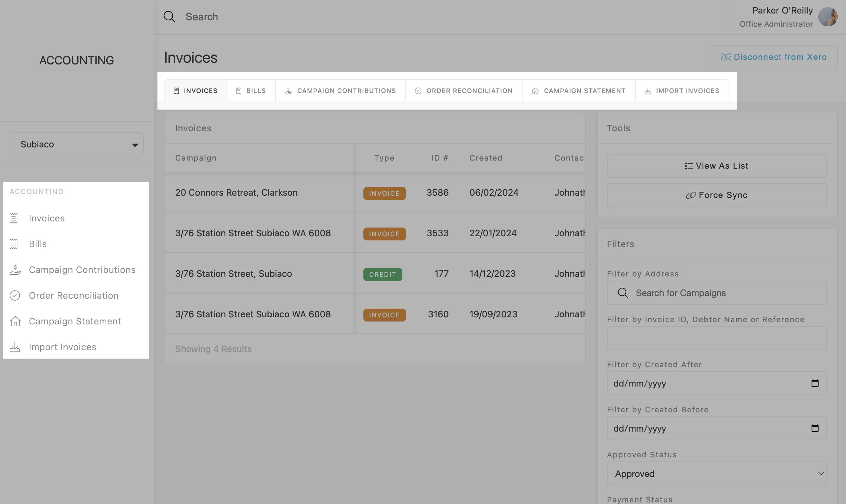This screenshot has width=846, height=504.
Task: Click Disconnect from Xero button
Action: 774,57
